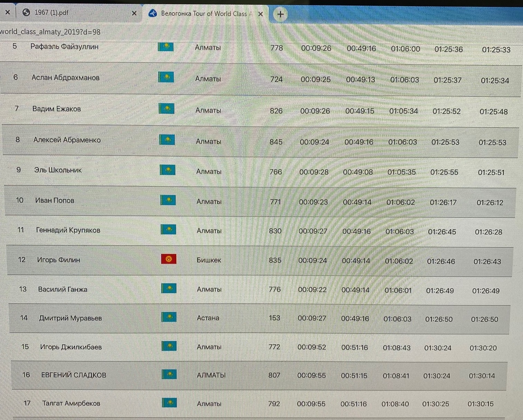This screenshot has height=420, width=523.
Task: Click Талгат Амирбеков's row in the table
Action: [x=71, y=403]
